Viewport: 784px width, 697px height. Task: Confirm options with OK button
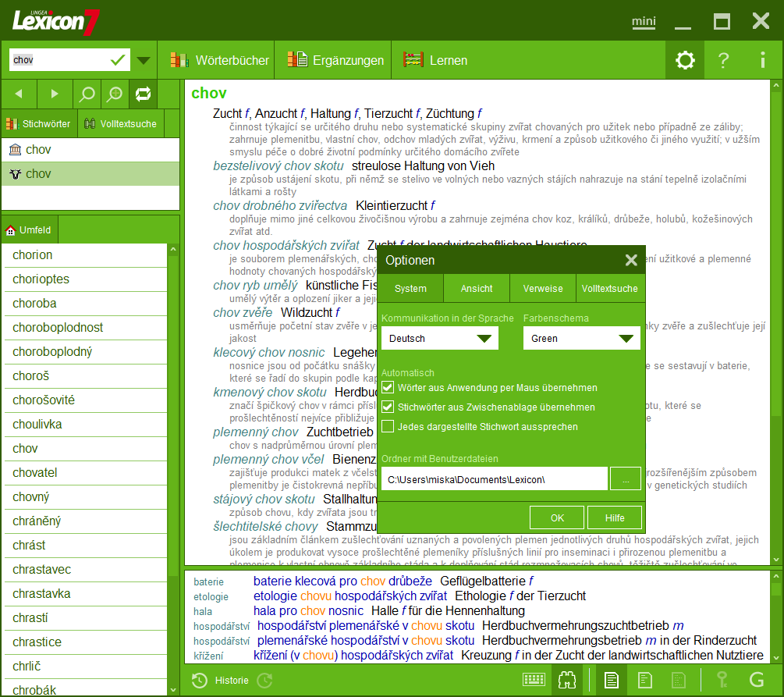tap(557, 517)
